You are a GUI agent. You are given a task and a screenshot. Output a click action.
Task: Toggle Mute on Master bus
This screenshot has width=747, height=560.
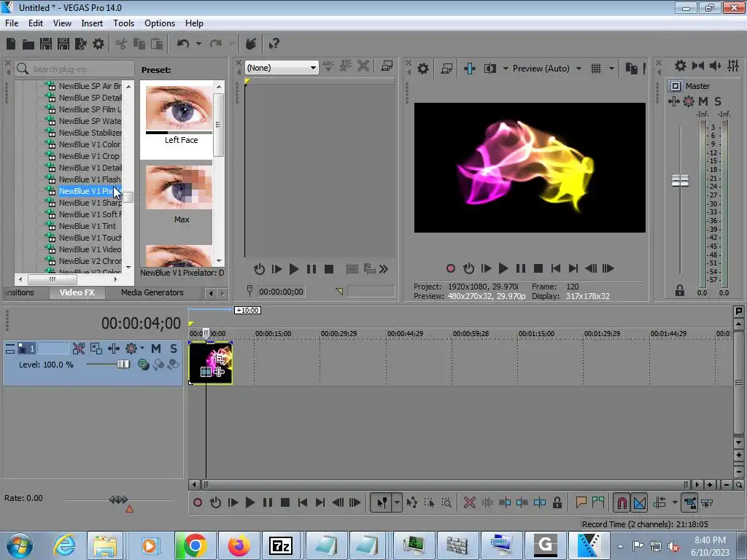pyautogui.click(x=703, y=101)
